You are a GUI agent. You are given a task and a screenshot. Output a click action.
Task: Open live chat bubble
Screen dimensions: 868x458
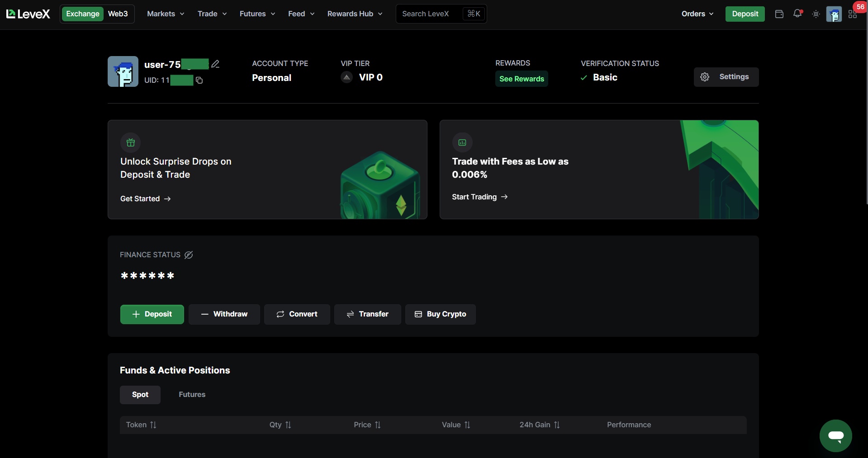pyautogui.click(x=836, y=436)
